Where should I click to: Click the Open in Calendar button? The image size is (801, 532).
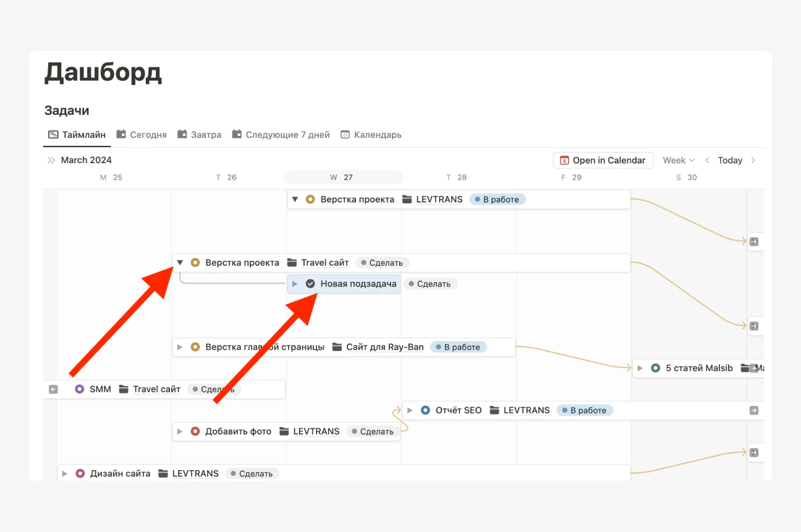coord(603,160)
